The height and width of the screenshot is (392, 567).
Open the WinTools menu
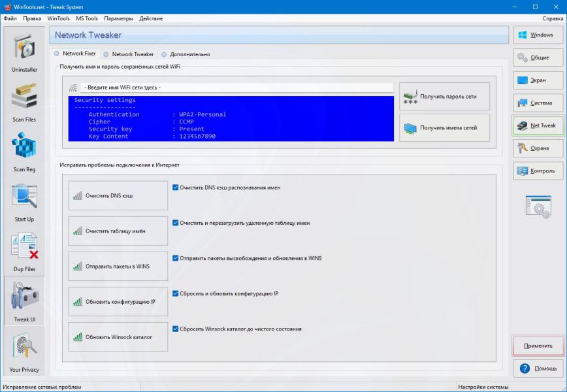(x=59, y=18)
